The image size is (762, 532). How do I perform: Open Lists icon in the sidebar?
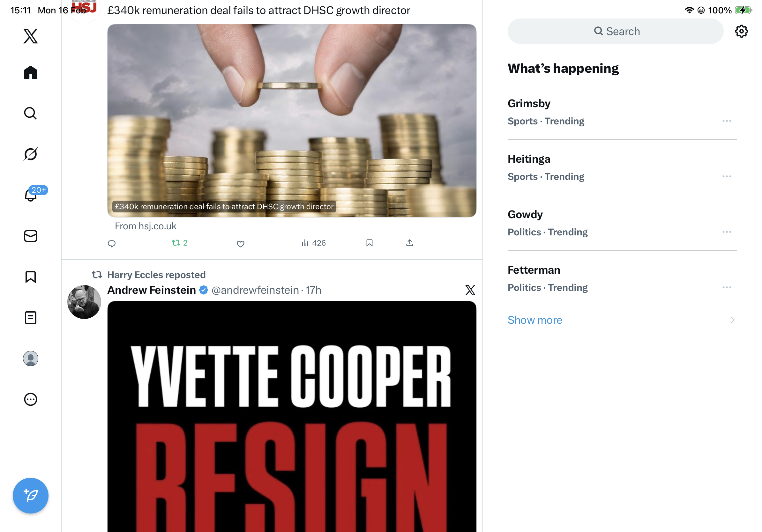tap(31, 318)
